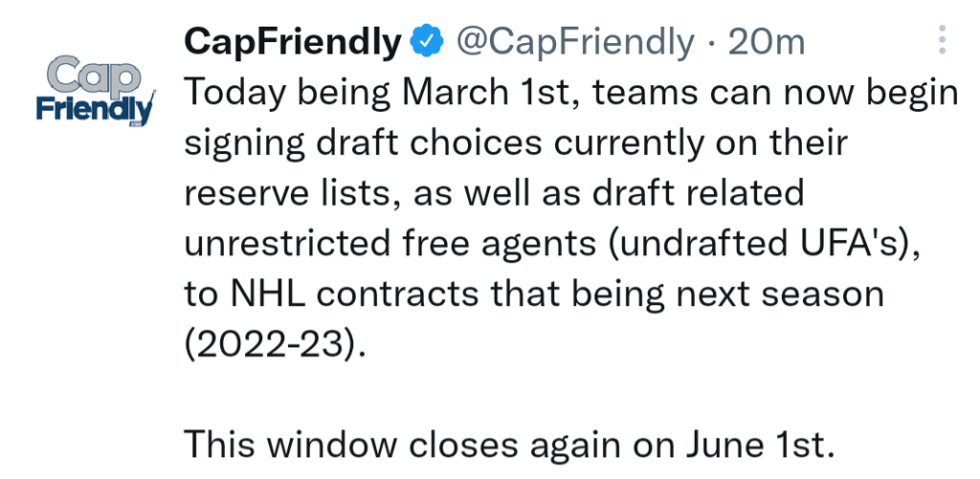Image resolution: width=980 pixels, height=479 pixels.
Task: Open the CapFriendly profile avatar logo
Action: coord(96,91)
